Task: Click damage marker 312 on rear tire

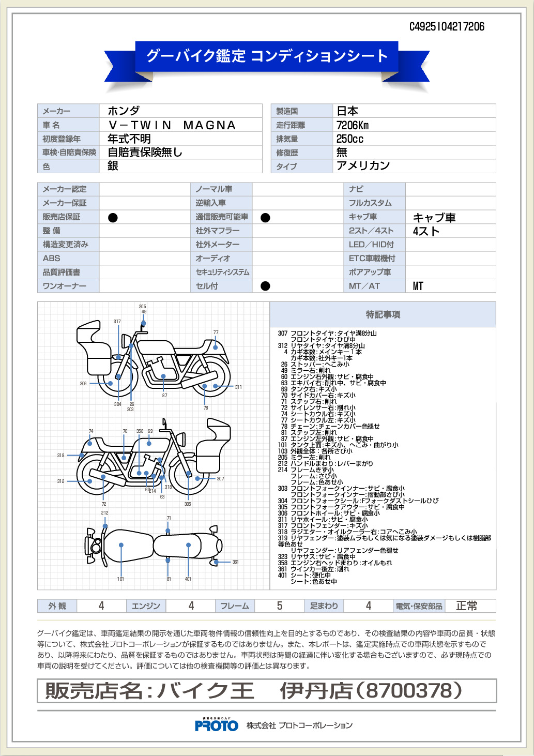Action: tap(90, 481)
